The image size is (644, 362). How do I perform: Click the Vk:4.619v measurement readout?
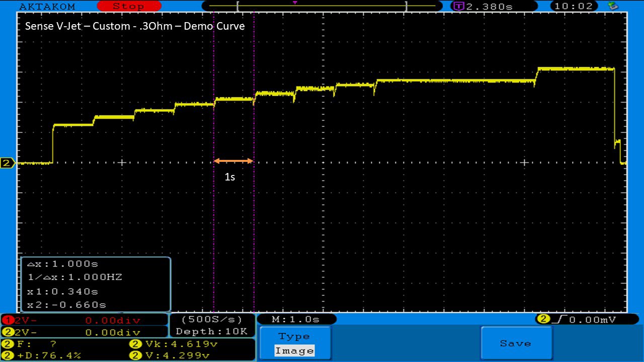[174, 344]
